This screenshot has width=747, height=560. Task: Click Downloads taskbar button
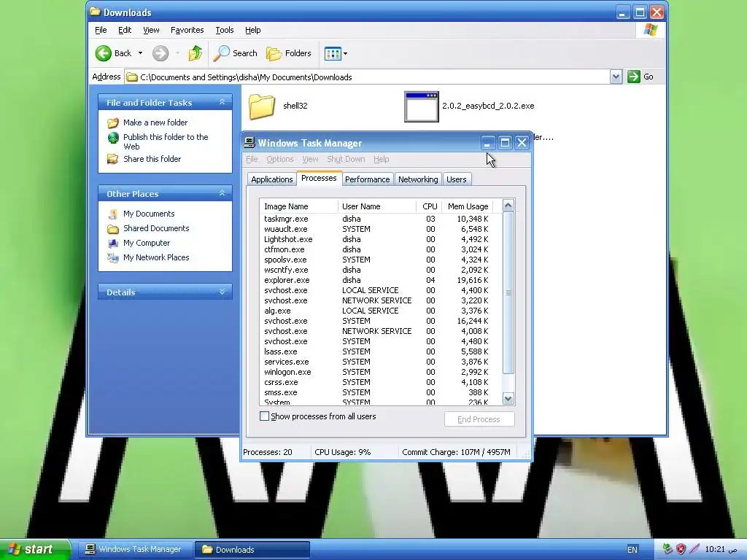(x=252, y=550)
